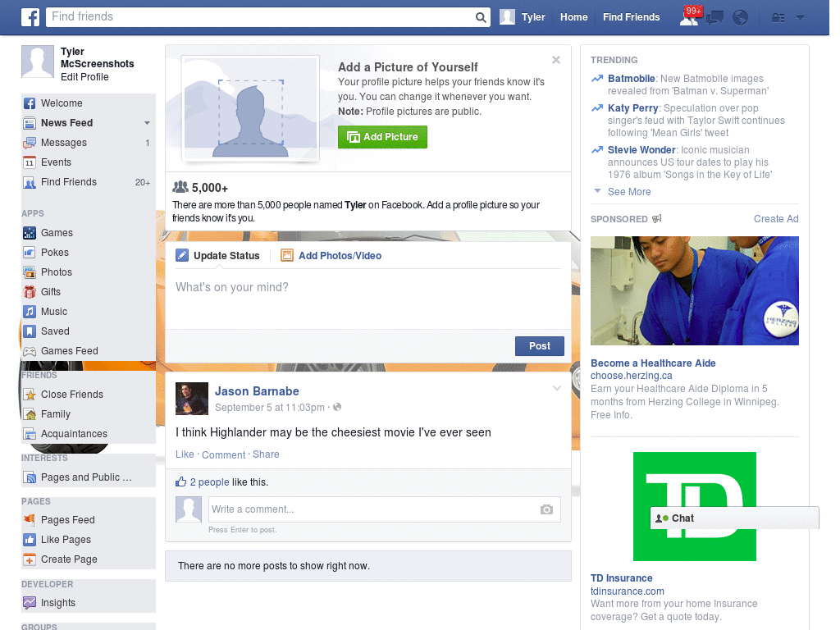Click the Write a comment field
The image size is (840, 630).
[385, 509]
